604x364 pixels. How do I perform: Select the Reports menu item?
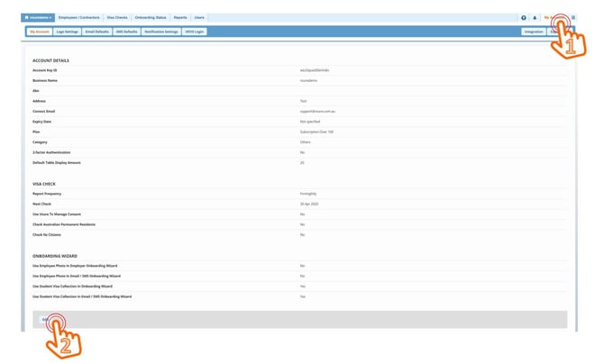coord(180,17)
